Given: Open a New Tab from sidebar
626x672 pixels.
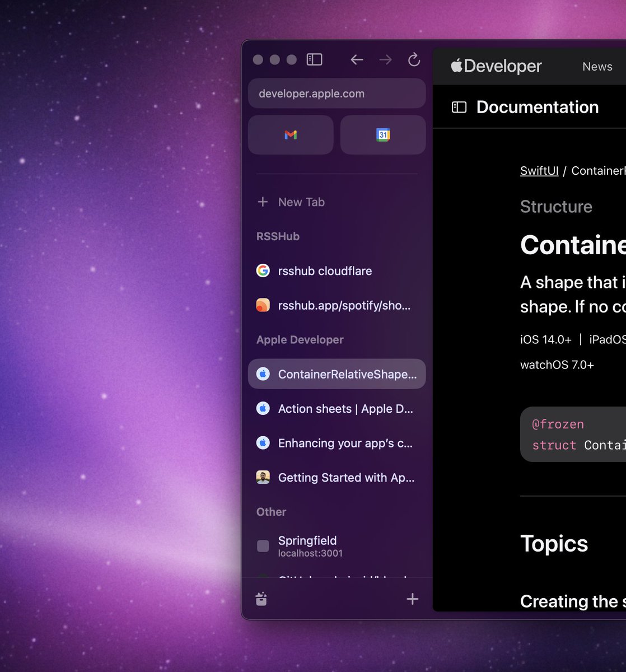Looking at the screenshot, I should (x=337, y=202).
